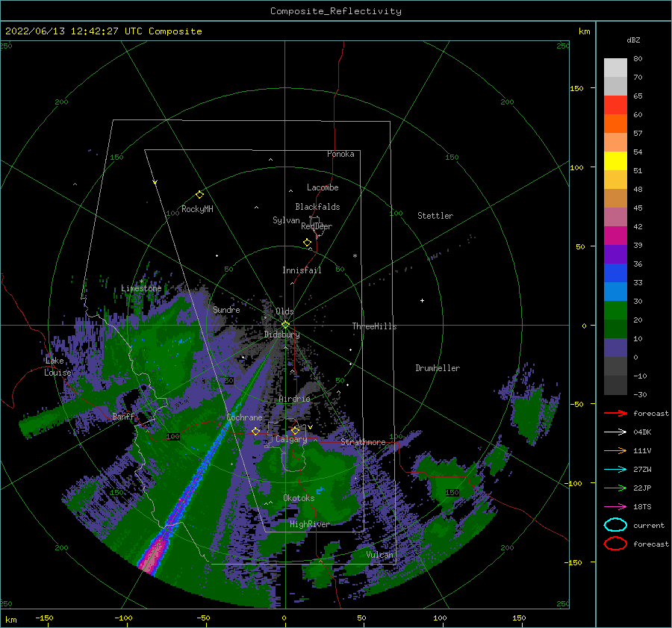Click the magenta 18TS arrow icon
Viewport: 672px width, 628px height.
point(615,507)
